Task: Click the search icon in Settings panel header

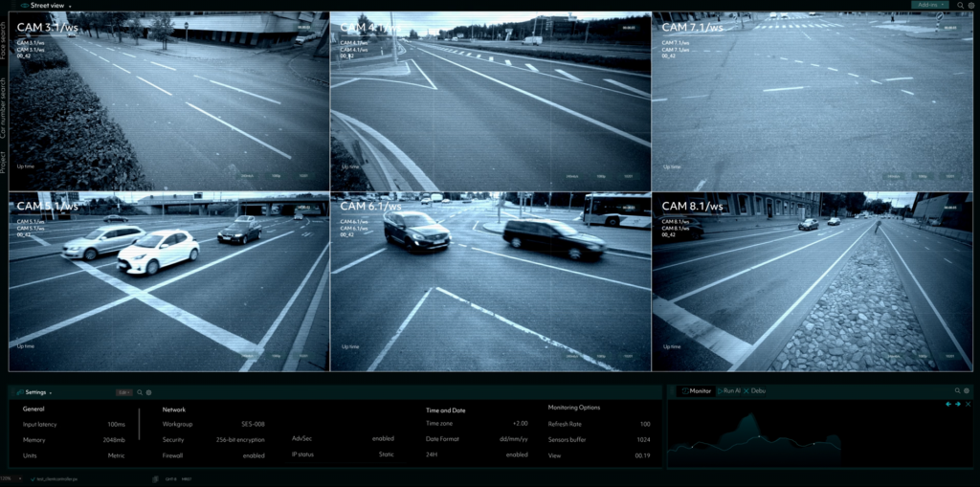Action: (140, 392)
